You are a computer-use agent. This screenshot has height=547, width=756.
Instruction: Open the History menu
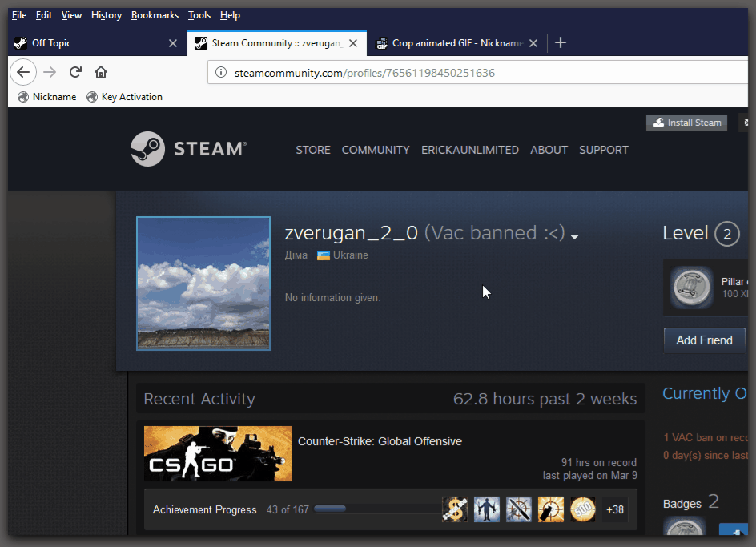coord(107,15)
